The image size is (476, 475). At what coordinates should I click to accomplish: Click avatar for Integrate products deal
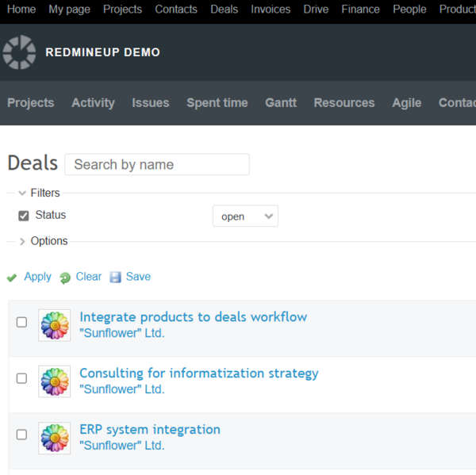pos(55,325)
